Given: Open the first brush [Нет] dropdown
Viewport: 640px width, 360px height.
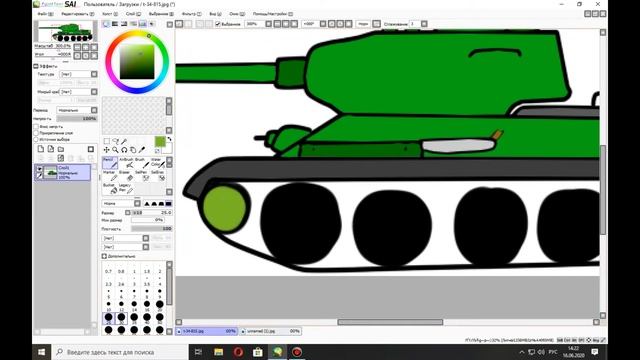Looking at the screenshot, I should [126, 238].
